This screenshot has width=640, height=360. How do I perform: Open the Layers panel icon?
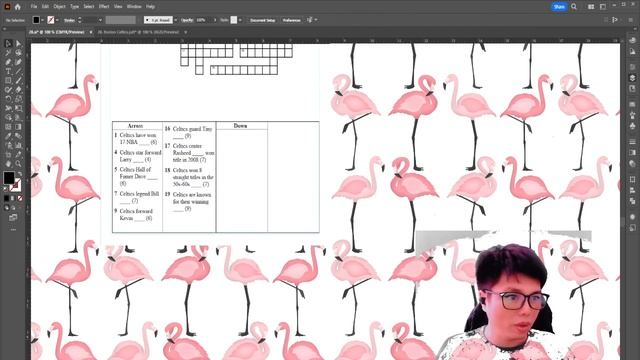pos(633,78)
